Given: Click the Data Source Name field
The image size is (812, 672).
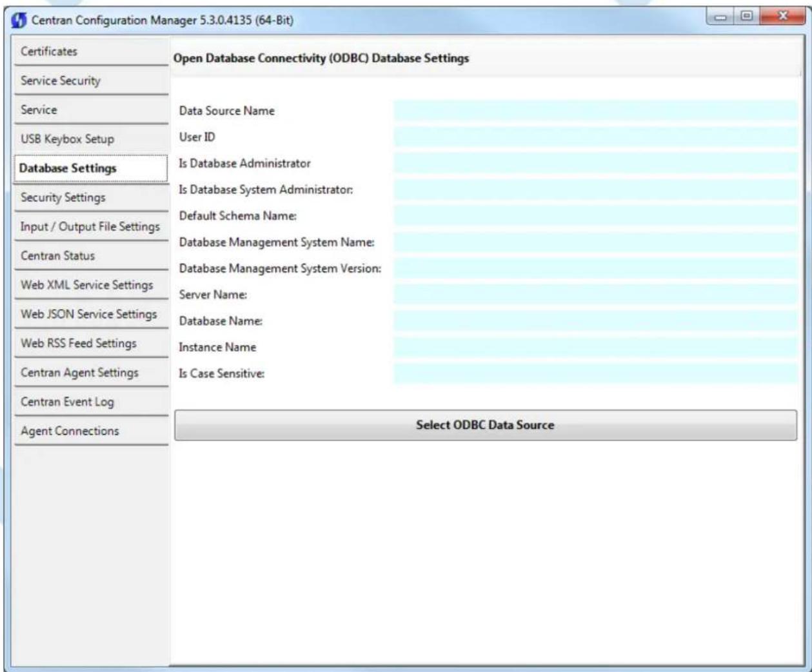Looking at the screenshot, I should pos(595,110).
